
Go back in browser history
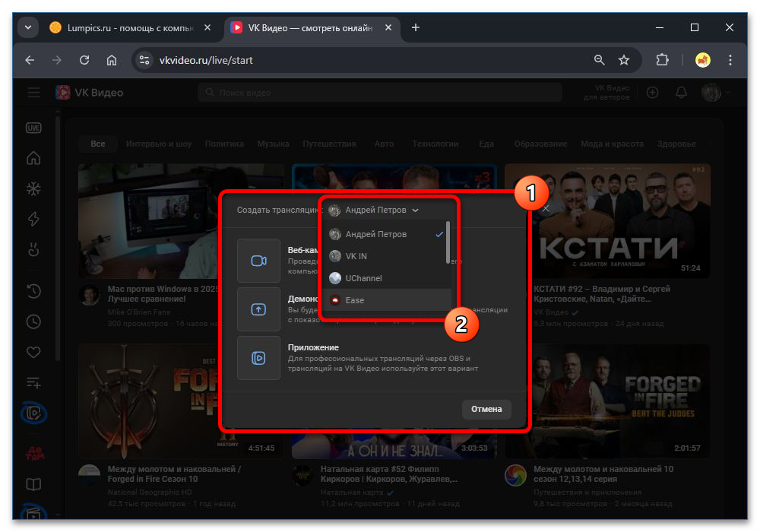(x=30, y=60)
